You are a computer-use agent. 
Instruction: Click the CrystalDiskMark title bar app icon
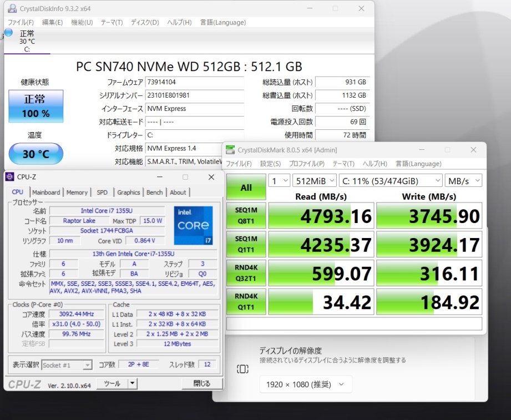click(x=230, y=150)
